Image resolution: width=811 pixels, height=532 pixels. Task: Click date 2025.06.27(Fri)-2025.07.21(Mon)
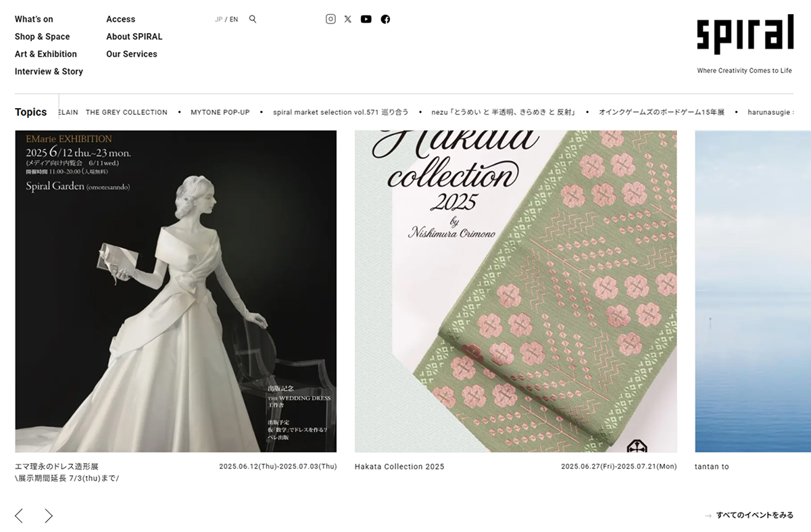tap(618, 466)
